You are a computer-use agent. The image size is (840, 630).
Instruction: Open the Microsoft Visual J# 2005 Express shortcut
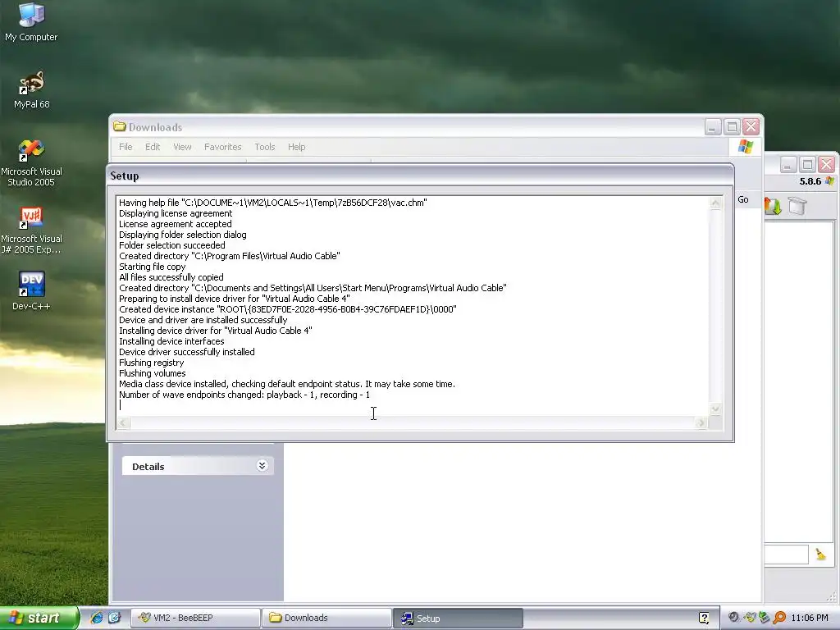[x=31, y=231]
